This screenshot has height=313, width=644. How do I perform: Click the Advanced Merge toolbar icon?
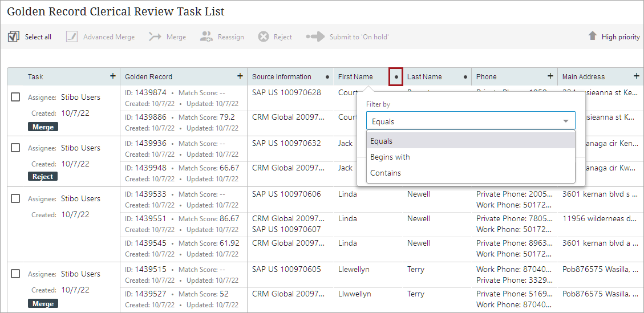coord(71,37)
